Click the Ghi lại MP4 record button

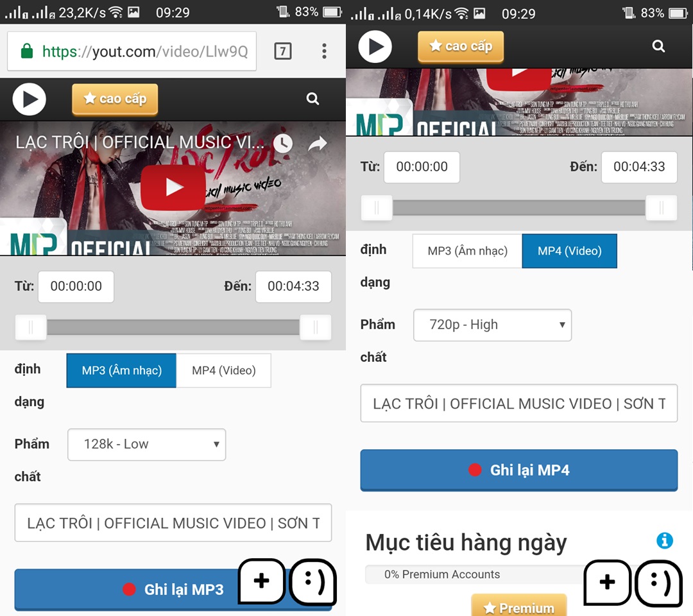click(519, 470)
